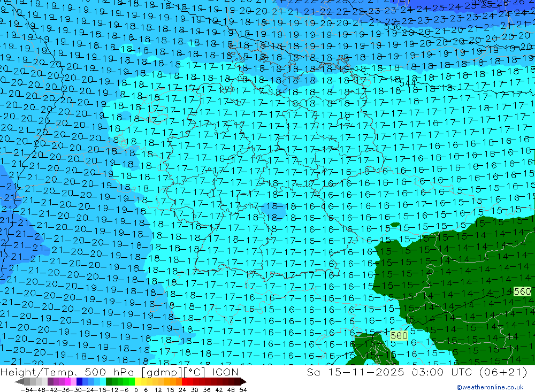Viewport: 535px width, 392px height.
Task: Pick the bright red legend swatch at 24
Action: click(x=185, y=381)
